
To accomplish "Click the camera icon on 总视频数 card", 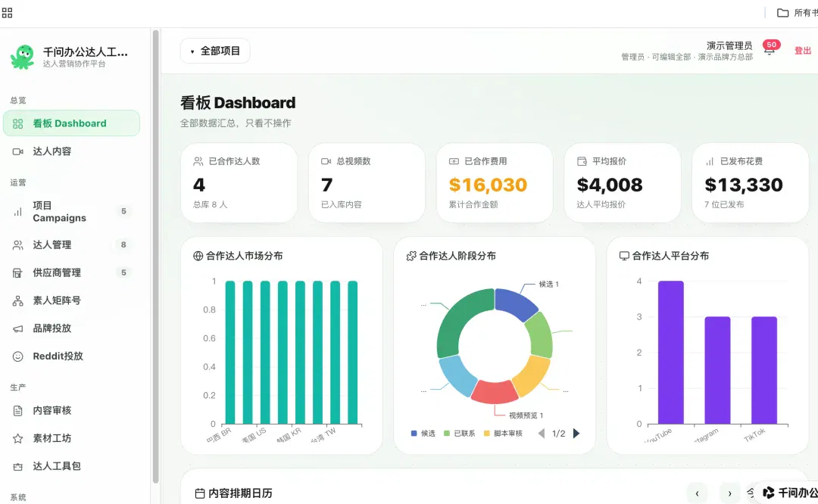I will (326, 162).
